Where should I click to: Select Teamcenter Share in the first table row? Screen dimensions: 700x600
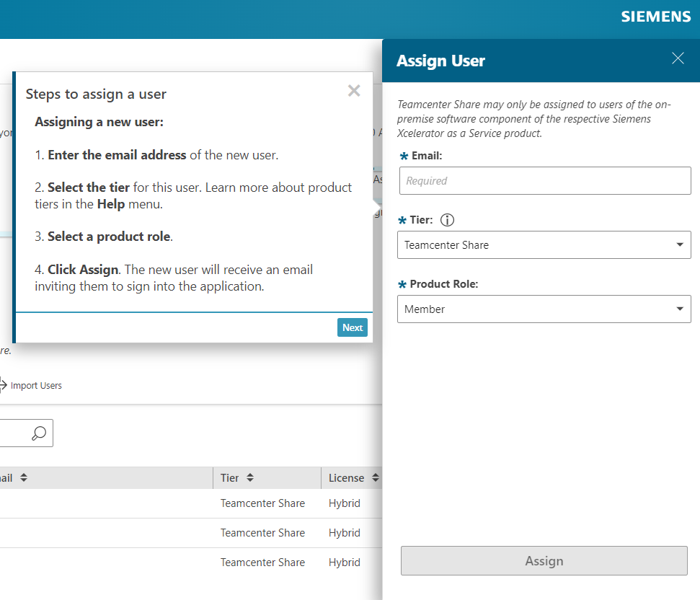pos(262,503)
